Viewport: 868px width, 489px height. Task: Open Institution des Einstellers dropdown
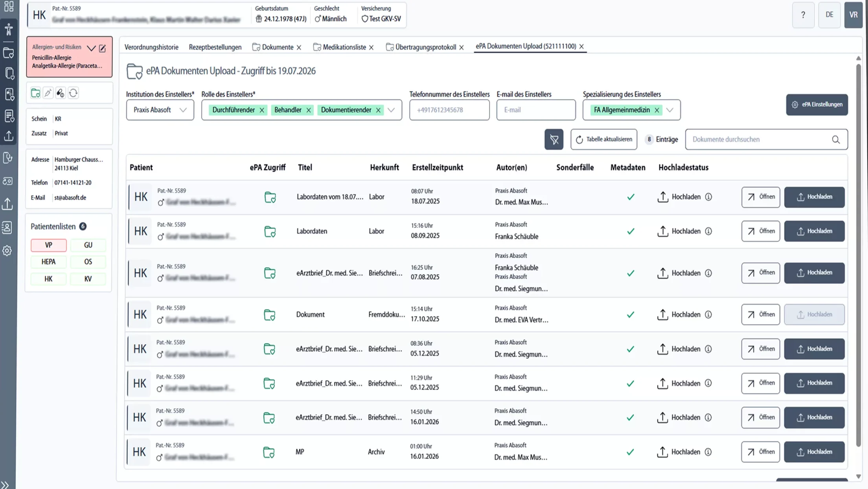tap(160, 110)
